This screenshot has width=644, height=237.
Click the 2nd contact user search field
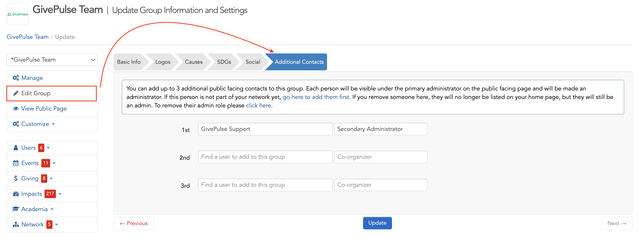tap(265, 157)
